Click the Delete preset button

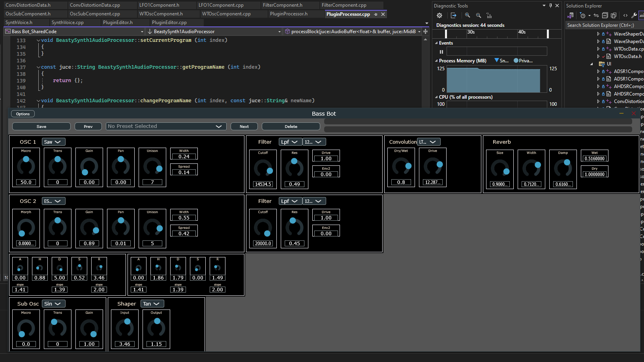point(291,126)
